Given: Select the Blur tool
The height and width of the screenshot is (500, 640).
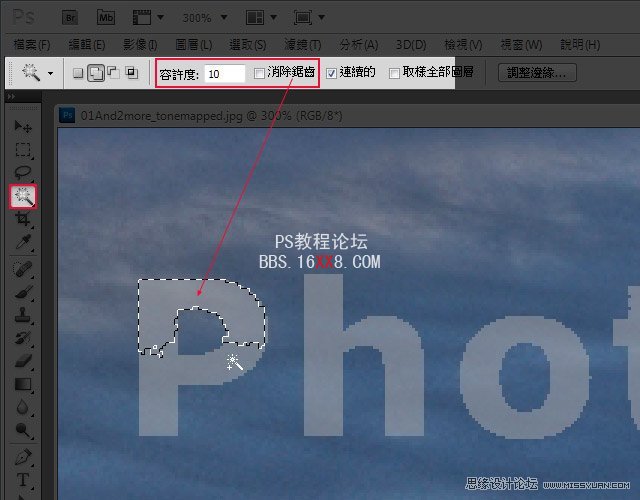Looking at the screenshot, I should click(23, 407).
